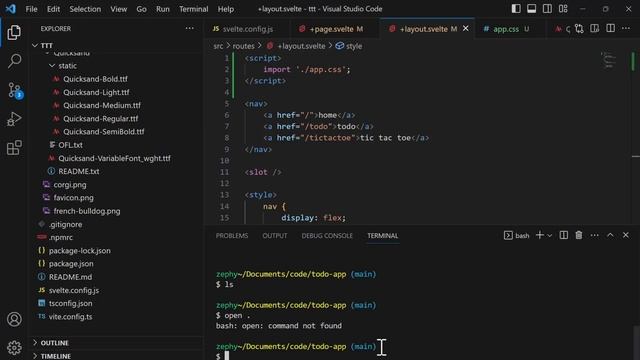Viewport: 640px width, 360px height.
Task: Split the editor right
Action: pos(611,29)
